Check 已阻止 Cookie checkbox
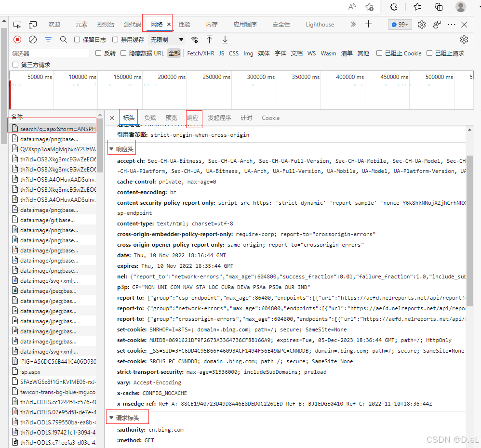Image resolution: width=481 pixels, height=448 pixels. (x=379, y=53)
